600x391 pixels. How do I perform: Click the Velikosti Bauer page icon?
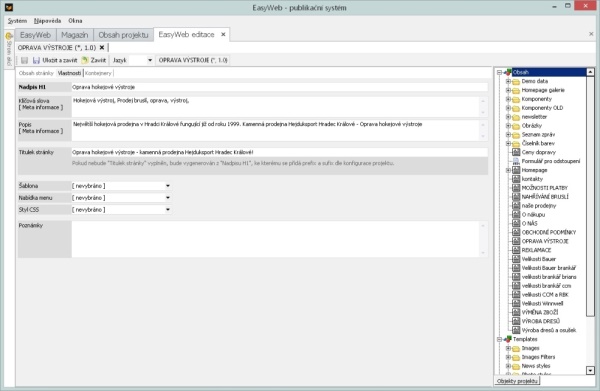point(516,259)
